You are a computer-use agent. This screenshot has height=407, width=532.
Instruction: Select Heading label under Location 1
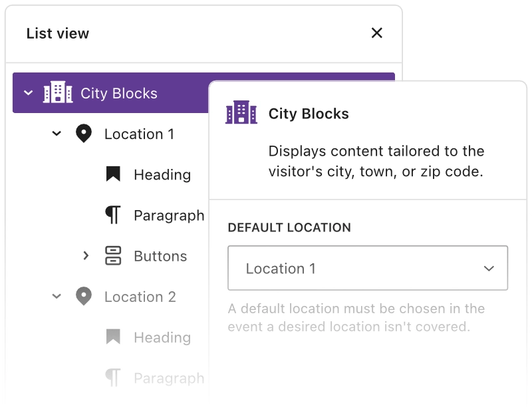coord(162,175)
